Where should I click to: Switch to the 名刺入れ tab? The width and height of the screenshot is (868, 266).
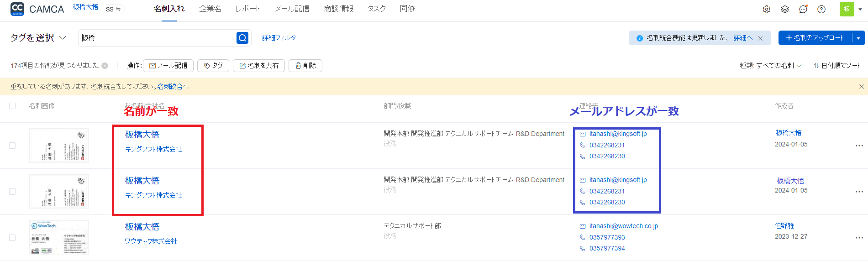pyautogui.click(x=169, y=9)
